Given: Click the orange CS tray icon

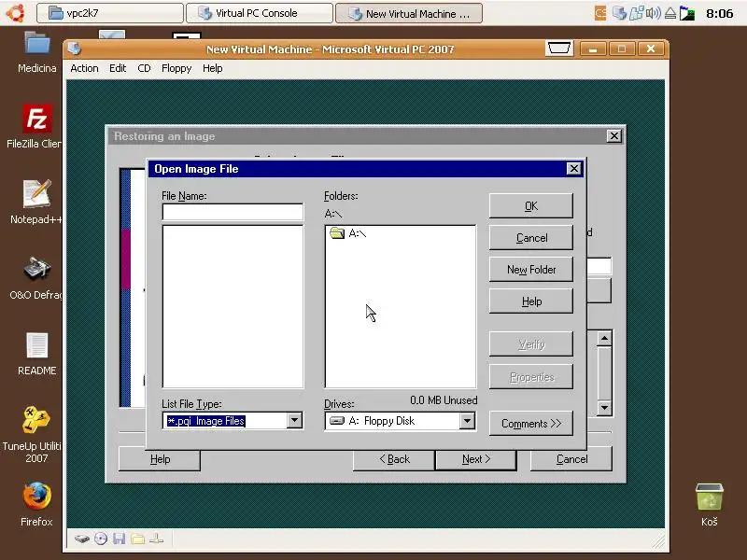Looking at the screenshot, I should 600,13.
